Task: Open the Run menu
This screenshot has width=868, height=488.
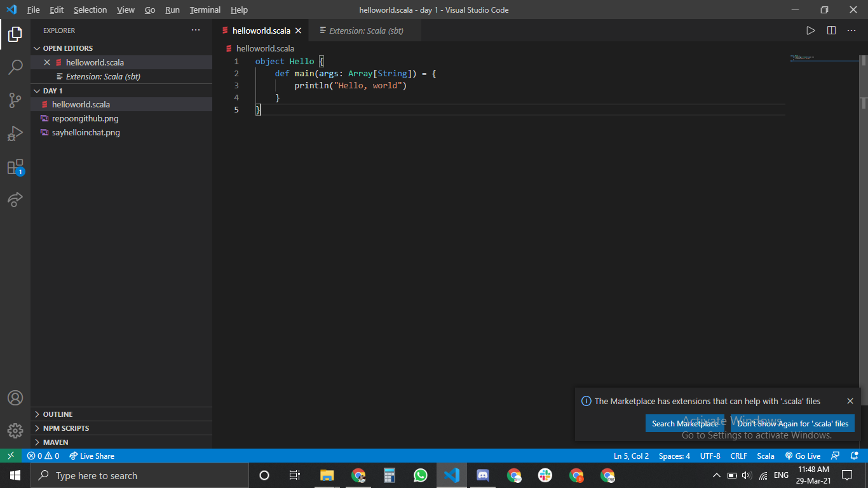Action: 172,10
